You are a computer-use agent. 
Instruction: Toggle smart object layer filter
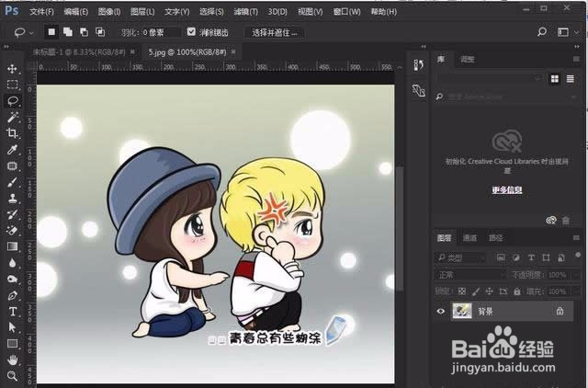561,257
